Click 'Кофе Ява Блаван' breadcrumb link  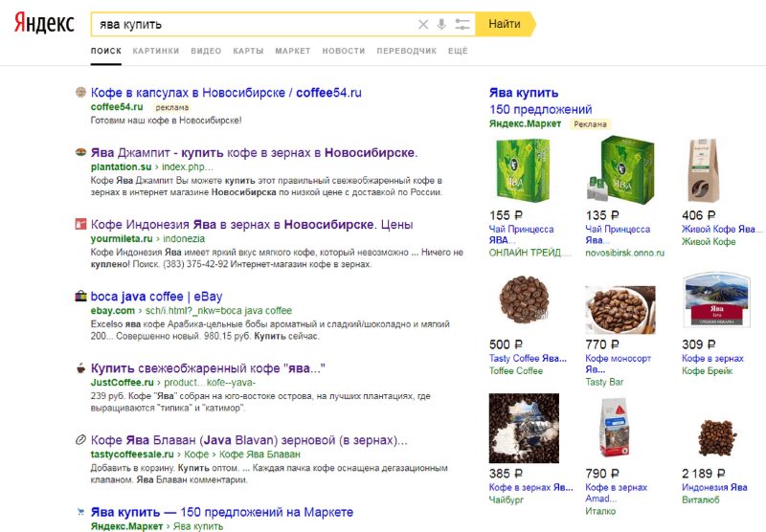(259, 454)
